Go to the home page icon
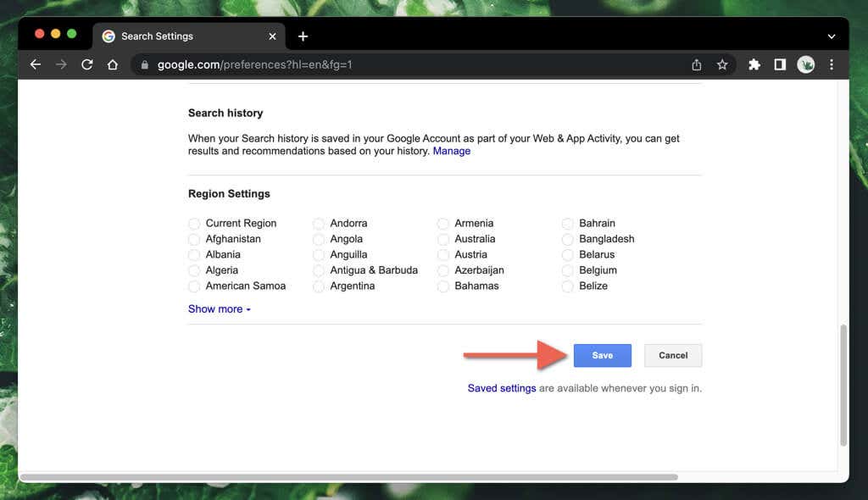This screenshot has height=500, width=868. coord(112,64)
